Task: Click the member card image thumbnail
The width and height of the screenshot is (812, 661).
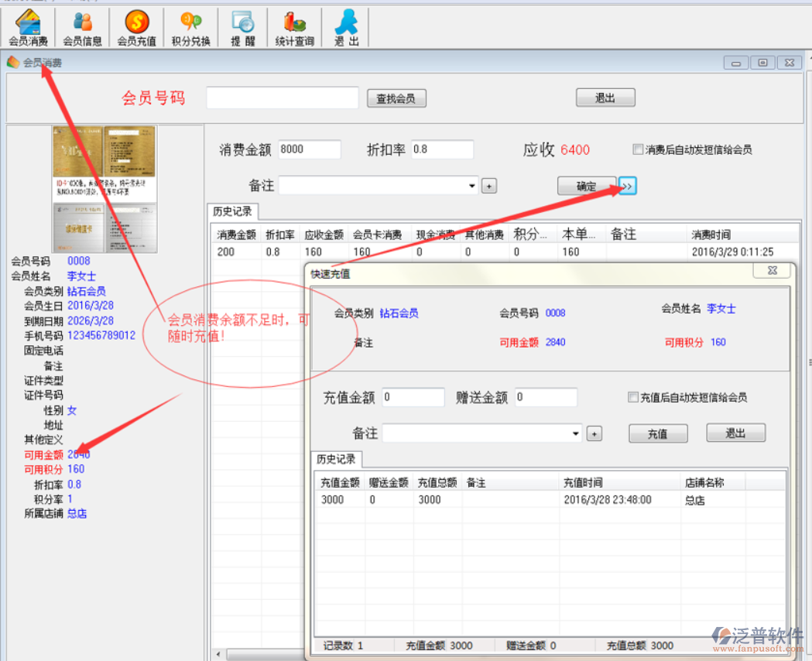Action: pyautogui.click(x=104, y=189)
